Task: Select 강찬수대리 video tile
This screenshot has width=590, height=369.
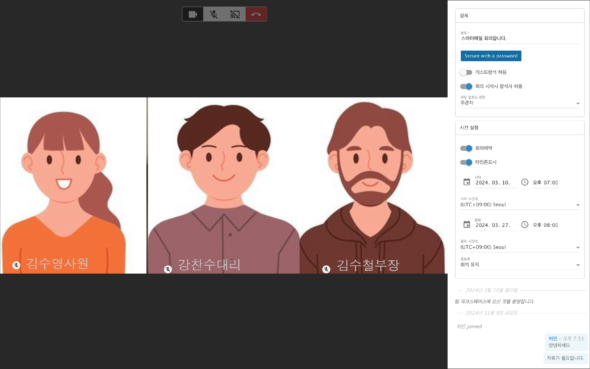Action: pyautogui.click(x=224, y=185)
